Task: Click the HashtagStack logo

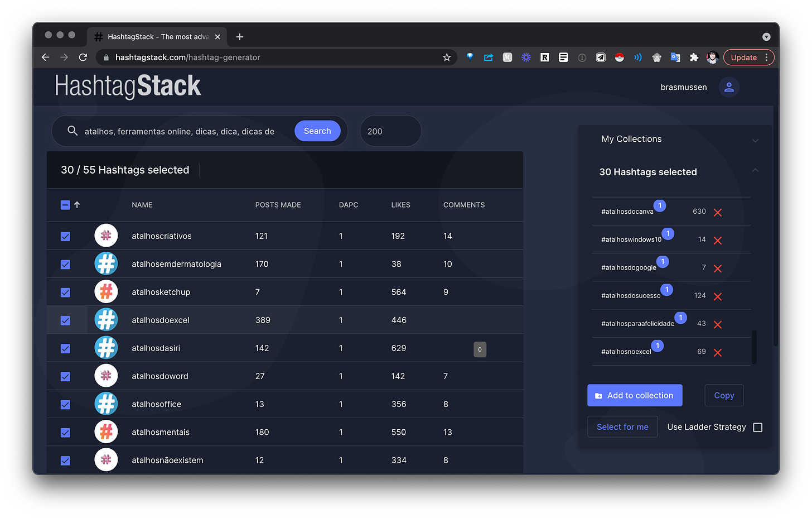Action: click(128, 86)
